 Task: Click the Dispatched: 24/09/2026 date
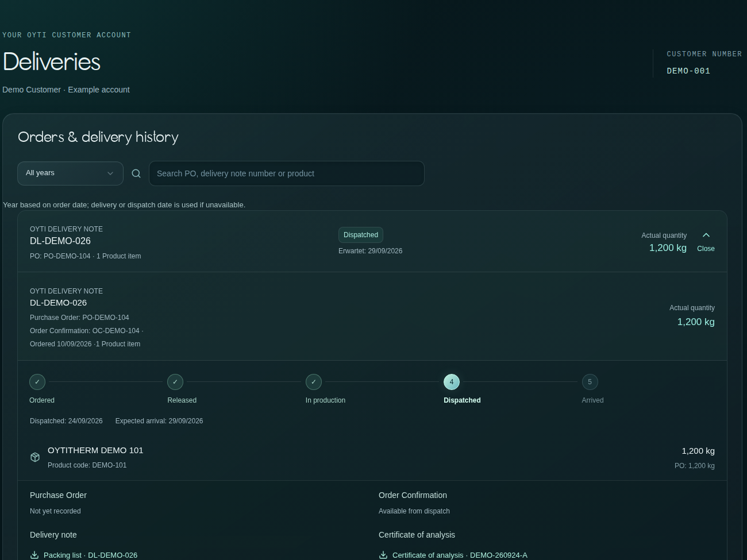tap(66, 421)
